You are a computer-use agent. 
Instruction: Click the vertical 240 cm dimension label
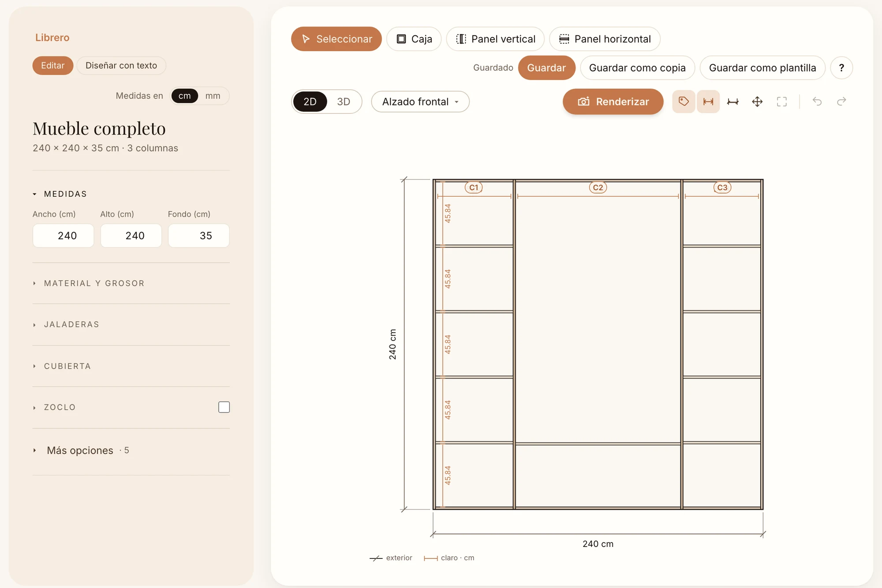point(392,345)
